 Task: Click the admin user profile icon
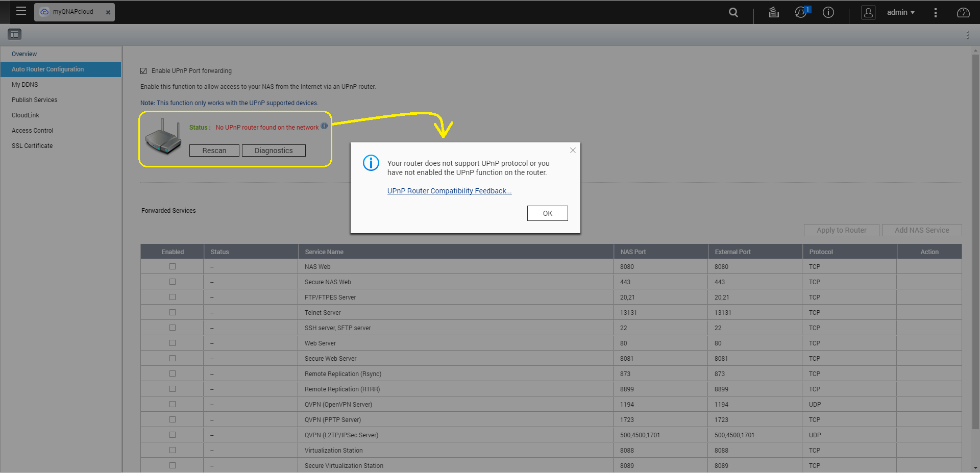click(x=868, y=12)
